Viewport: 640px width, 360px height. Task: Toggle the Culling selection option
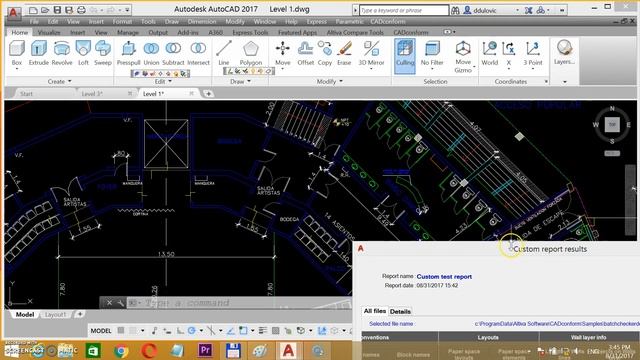405,56
